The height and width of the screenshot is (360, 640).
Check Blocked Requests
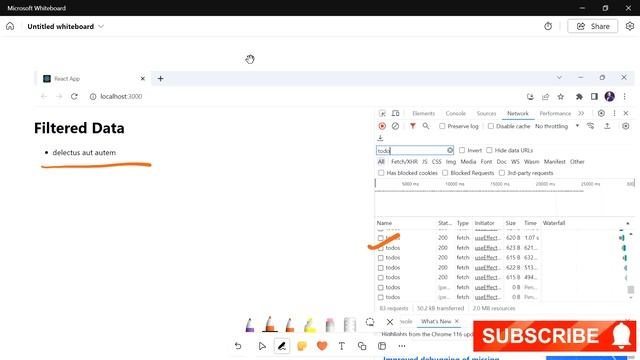point(445,173)
